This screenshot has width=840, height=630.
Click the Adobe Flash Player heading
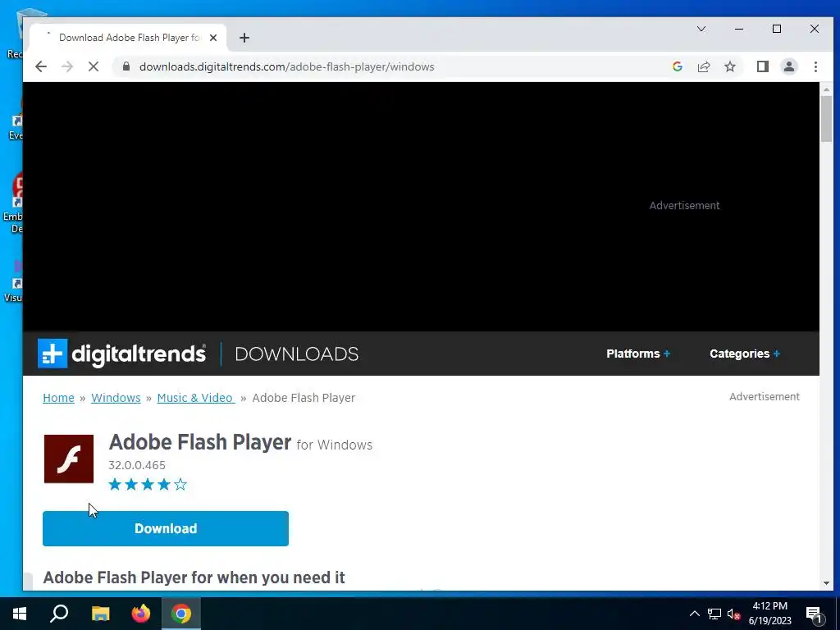coord(200,442)
